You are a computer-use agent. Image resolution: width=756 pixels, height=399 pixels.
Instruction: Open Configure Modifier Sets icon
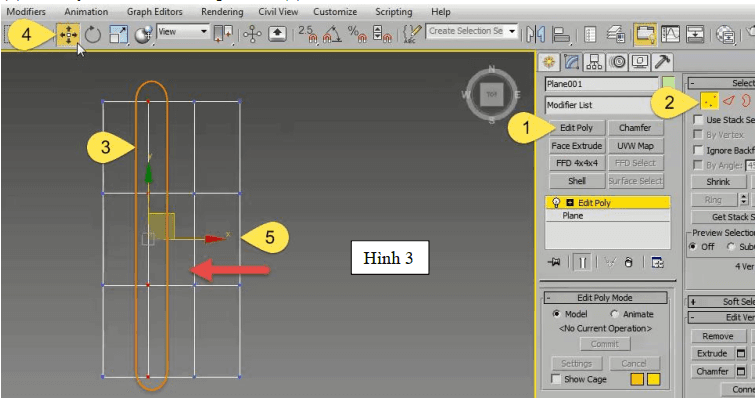coord(657,262)
